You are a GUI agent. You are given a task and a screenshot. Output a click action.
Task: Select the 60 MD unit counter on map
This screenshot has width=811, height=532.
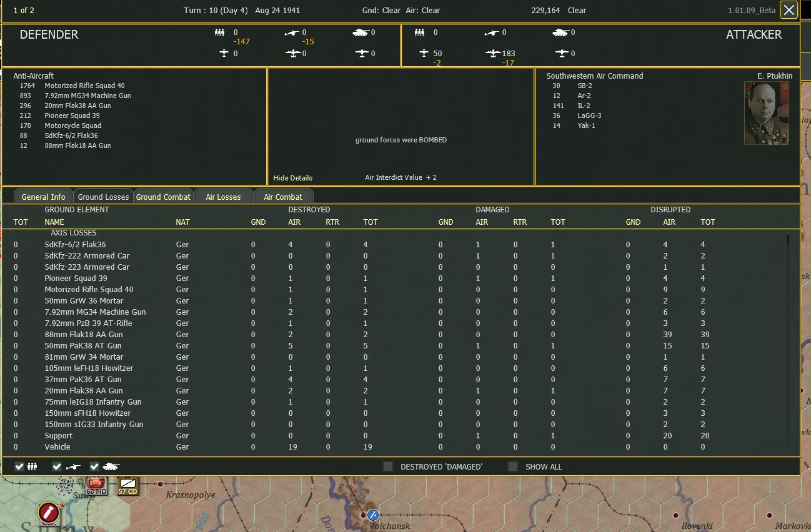[x=97, y=485]
